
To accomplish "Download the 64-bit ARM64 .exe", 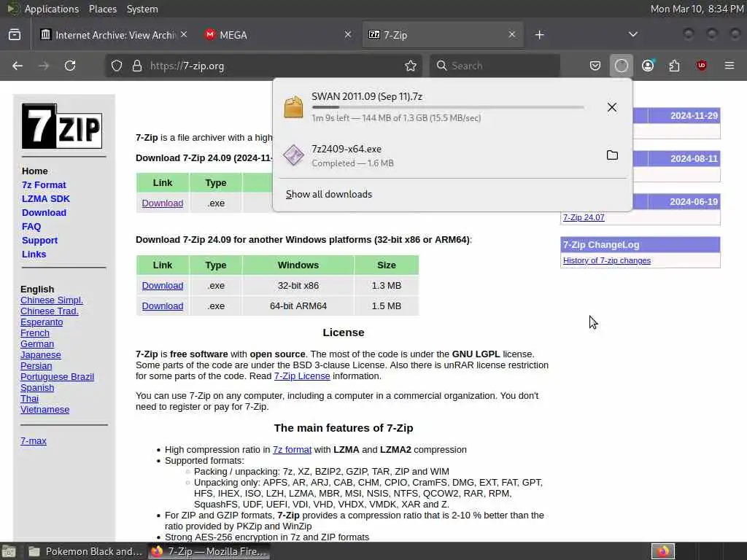I will click(163, 306).
